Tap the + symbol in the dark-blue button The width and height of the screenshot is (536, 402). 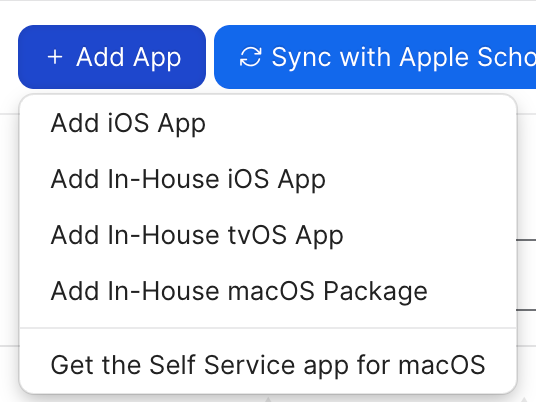pyautogui.click(x=55, y=57)
